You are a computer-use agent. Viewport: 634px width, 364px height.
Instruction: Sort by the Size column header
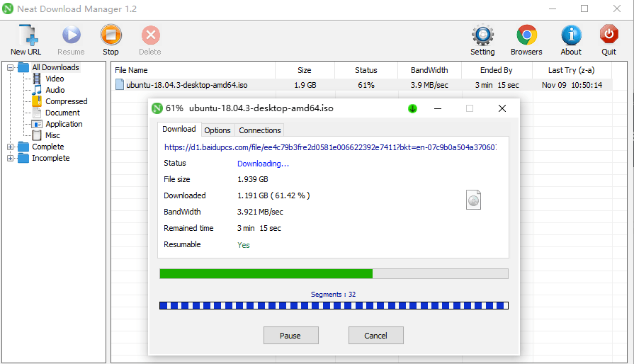click(x=305, y=70)
